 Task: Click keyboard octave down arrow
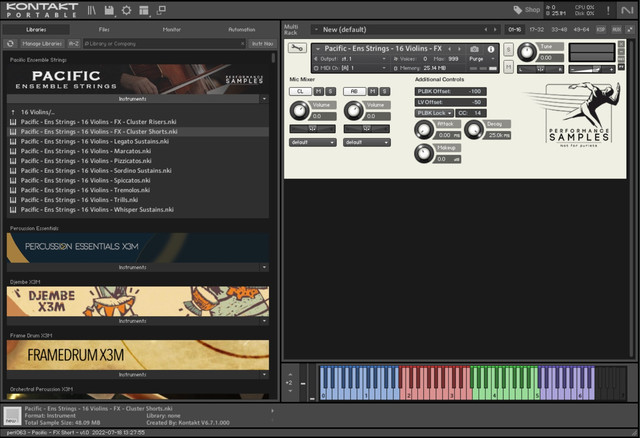pyautogui.click(x=290, y=391)
